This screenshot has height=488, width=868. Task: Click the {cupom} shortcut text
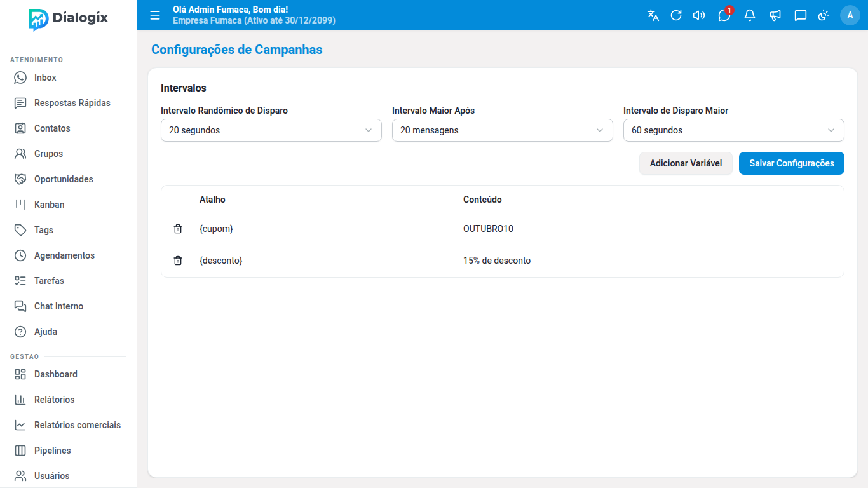216,229
